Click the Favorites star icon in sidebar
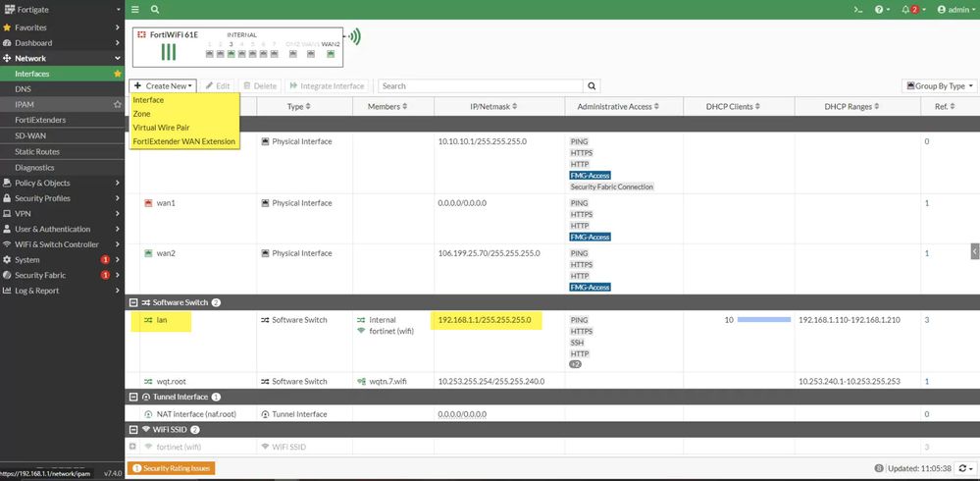Viewport: 980px width, 481px height. click(8, 27)
